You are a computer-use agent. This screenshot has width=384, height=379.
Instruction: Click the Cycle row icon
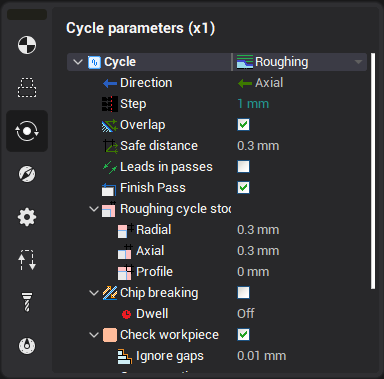click(94, 62)
